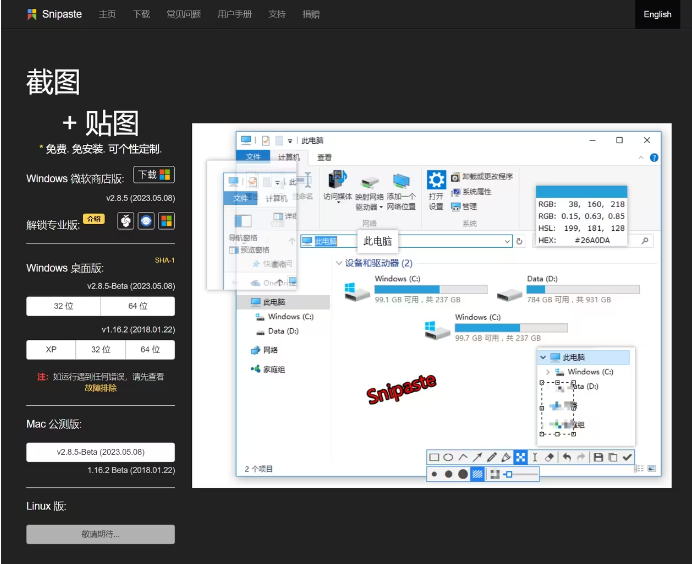692x564 pixels.
Task: Click the Microsoft logo icon under 解锁专业版
Action: pos(166,221)
